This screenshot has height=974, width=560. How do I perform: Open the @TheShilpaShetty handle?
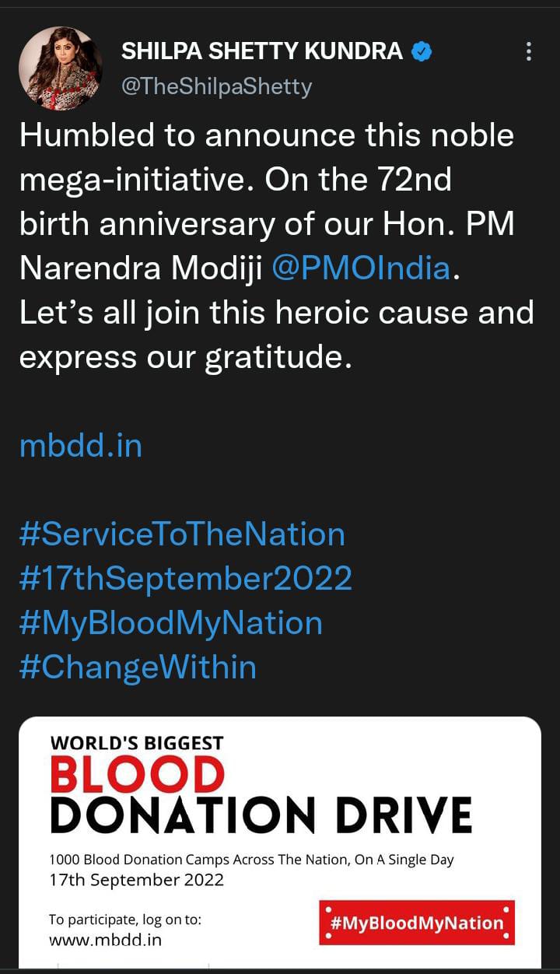point(216,86)
